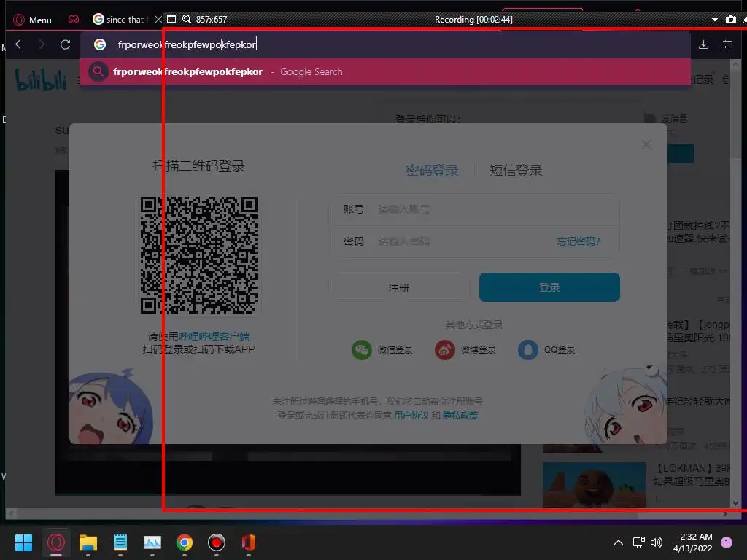Open Google Chrome from the taskbar
Screen dimensions: 747x560
(185, 542)
